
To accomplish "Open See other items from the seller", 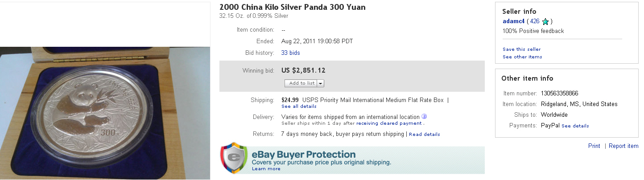I will pyautogui.click(x=522, y=57).
